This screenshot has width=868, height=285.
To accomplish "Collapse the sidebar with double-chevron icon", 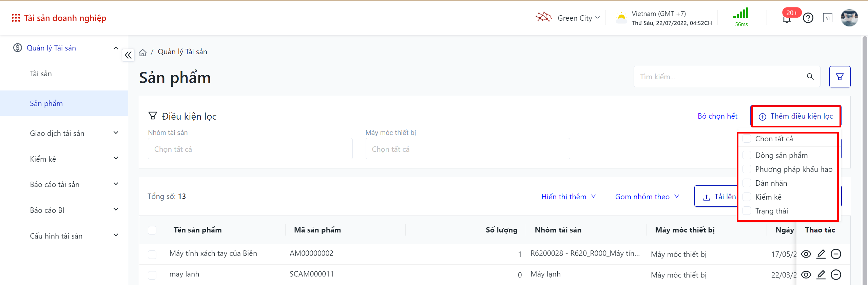I will pyautogui.click(x=128, y=55).
